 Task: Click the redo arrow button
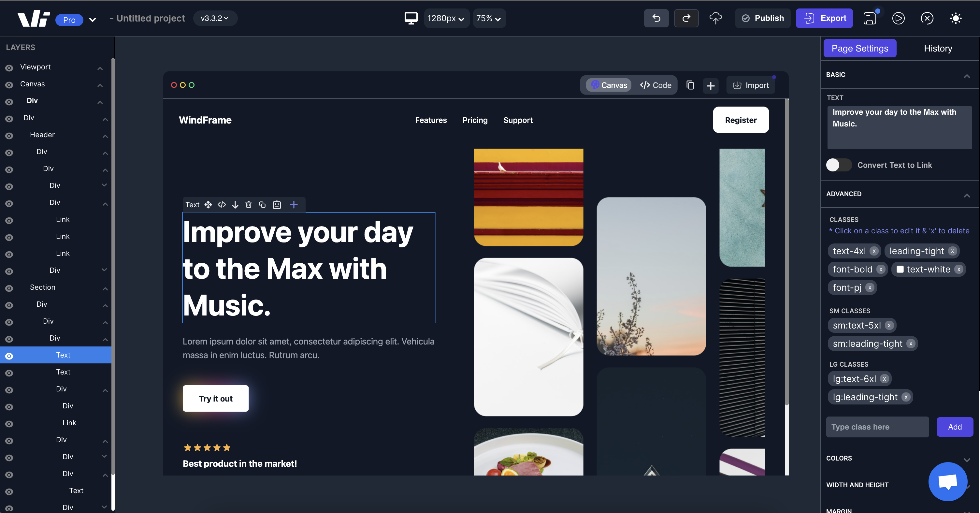[686, 18]
